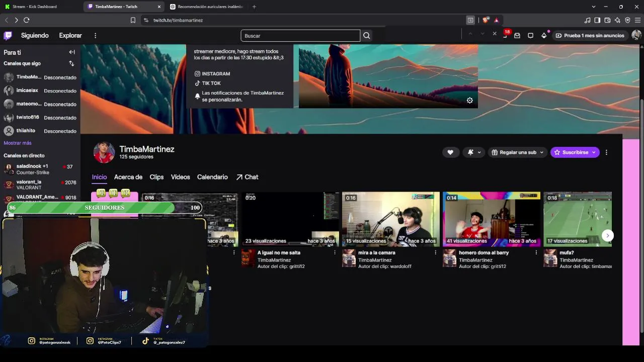This screenshot has height=362, width=644.
Task: Click Explorar in the top navigation
Action: coord(70,36)
